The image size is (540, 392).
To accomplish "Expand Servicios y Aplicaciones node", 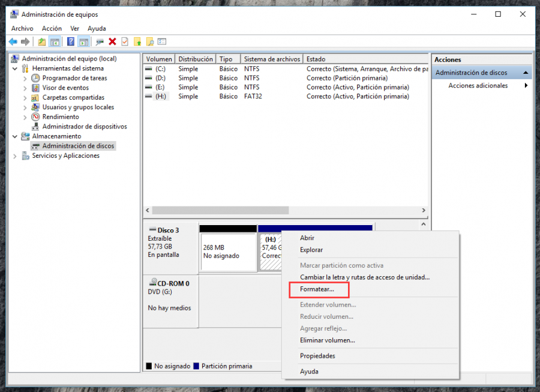I will [x=15, y=155].
